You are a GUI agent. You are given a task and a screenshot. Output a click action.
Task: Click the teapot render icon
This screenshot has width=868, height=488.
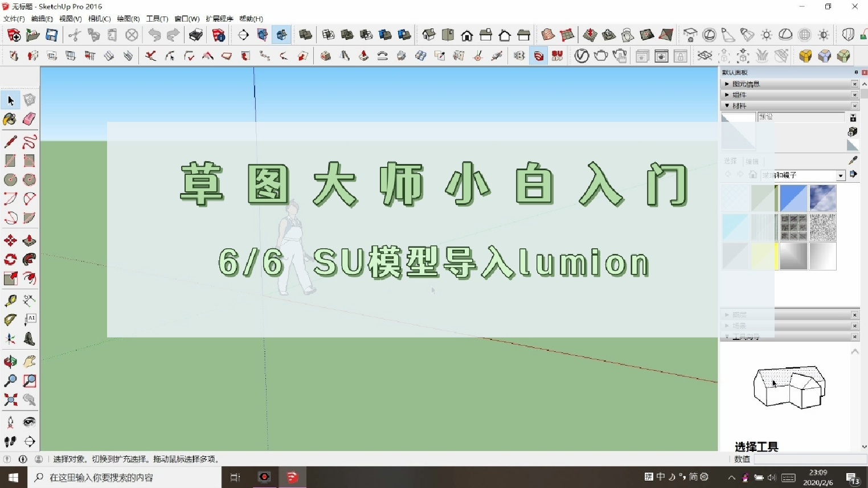point(601,56)
